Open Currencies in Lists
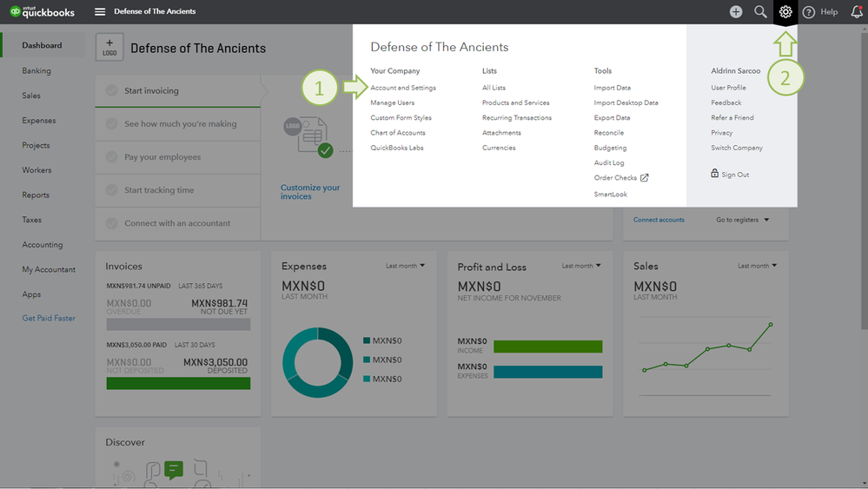The width and height of the screenshot is (868, 489). tap(499, 148)
